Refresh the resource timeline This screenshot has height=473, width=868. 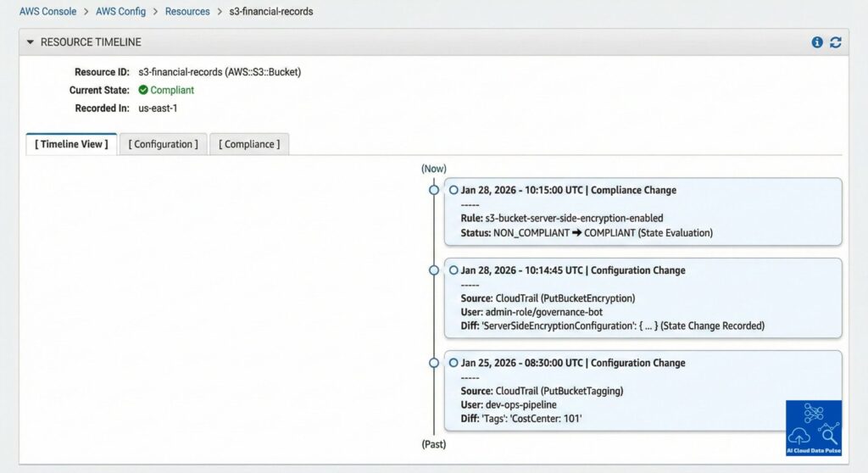click(835, 42)
